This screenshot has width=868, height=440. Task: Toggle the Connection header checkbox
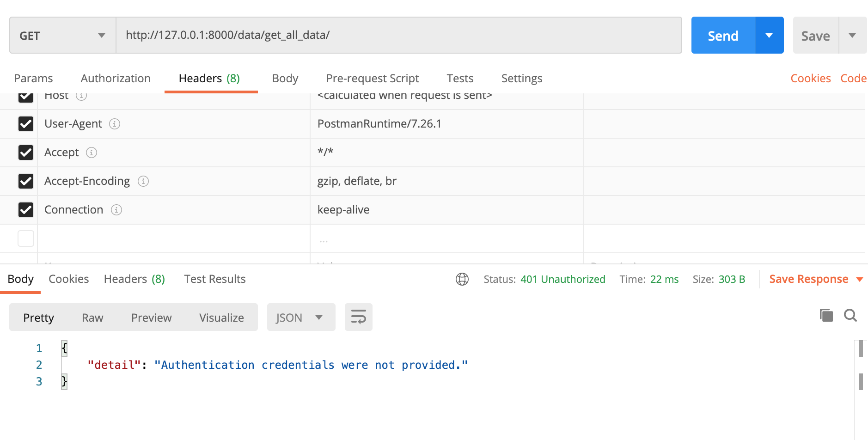pyautogui.click(x=26, y=210)
